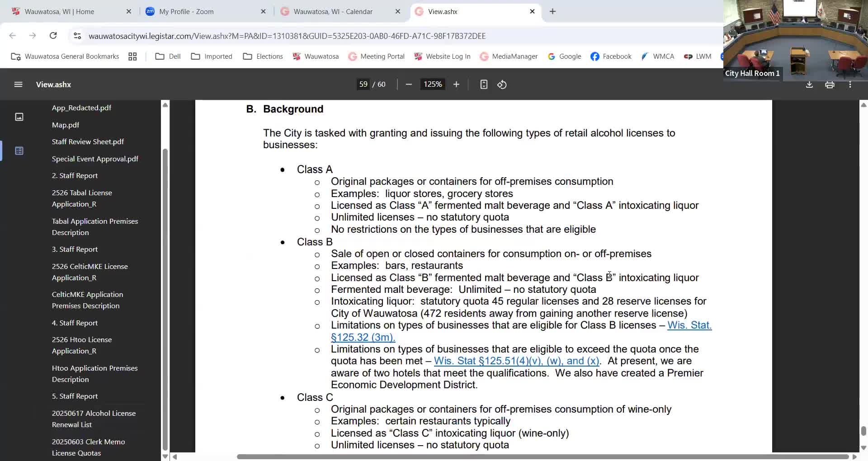868x461 pixels.
Task: Switch to Wauwatosa, WI - Calendar tab
Action: [x=333, y=11]
